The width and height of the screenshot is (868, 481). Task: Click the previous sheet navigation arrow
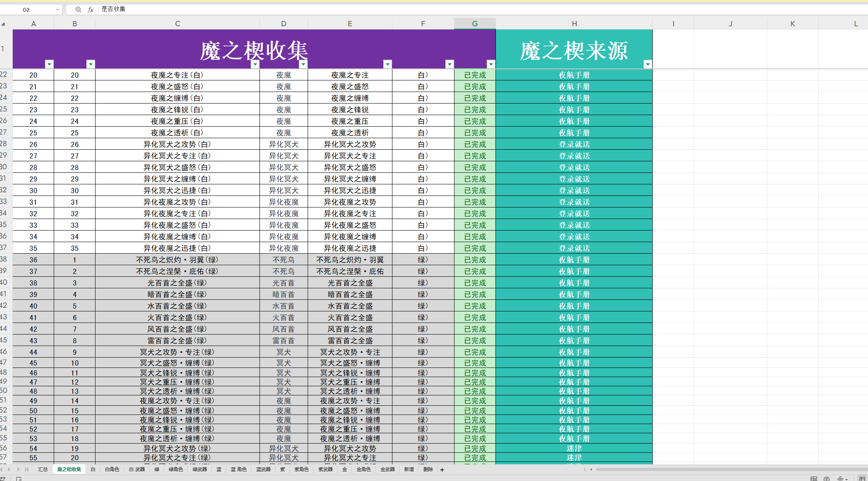[9, 469]
